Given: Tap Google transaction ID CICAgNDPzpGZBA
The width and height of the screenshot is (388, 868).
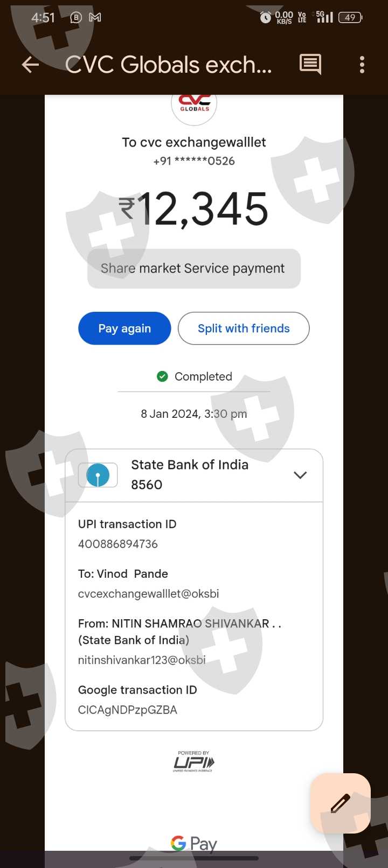Looking at the screenshot, I should [128, 710].
